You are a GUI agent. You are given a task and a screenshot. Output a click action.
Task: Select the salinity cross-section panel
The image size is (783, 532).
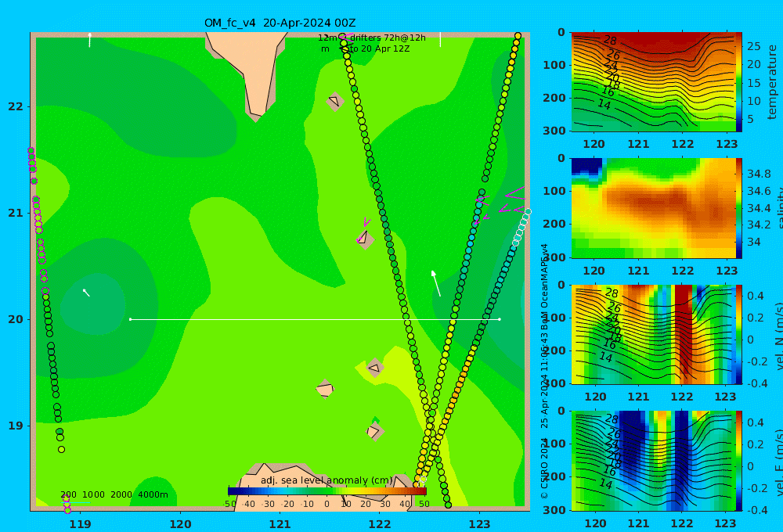653,208
